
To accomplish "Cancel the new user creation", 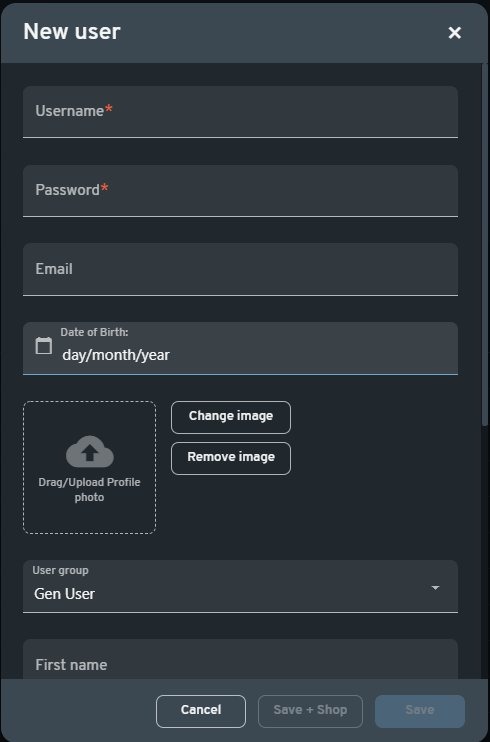I will 201,711.
